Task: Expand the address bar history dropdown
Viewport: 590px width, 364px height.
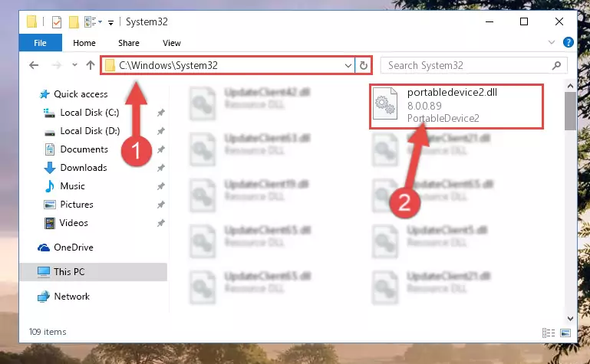Action: point(348,66)
